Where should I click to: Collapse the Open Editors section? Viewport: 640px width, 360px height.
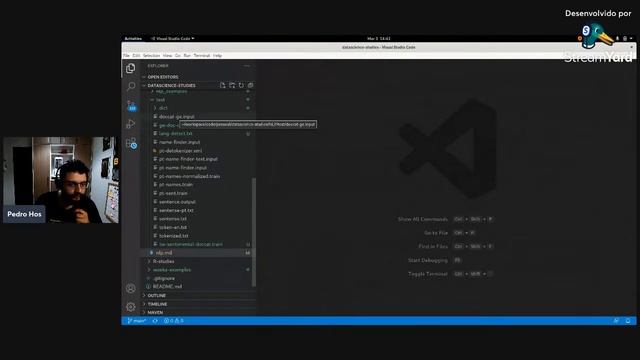click(198, 77)
